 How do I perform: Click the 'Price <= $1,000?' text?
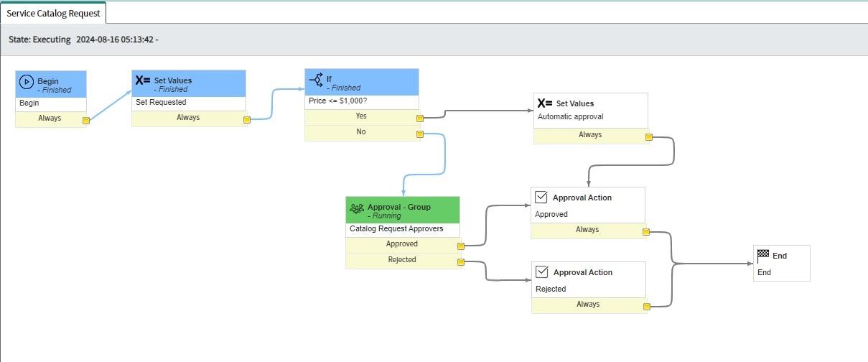(x=339, y=101)
